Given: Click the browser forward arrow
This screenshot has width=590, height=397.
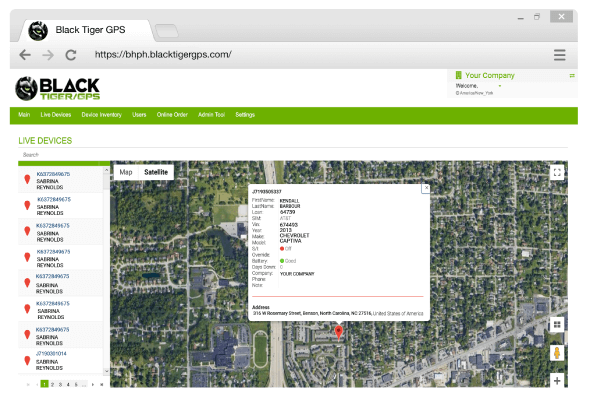Looking at the screenshot, I should 48,55.
